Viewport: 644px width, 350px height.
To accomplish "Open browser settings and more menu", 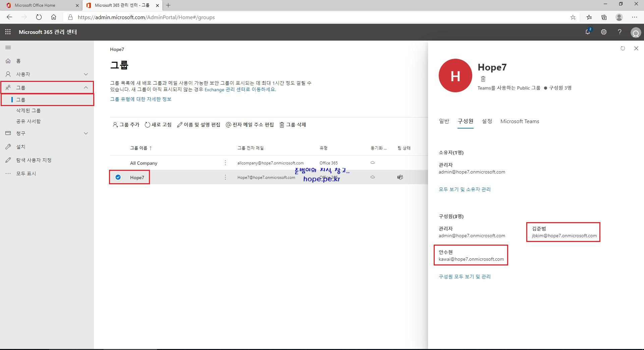I will [x=635, y=17].
